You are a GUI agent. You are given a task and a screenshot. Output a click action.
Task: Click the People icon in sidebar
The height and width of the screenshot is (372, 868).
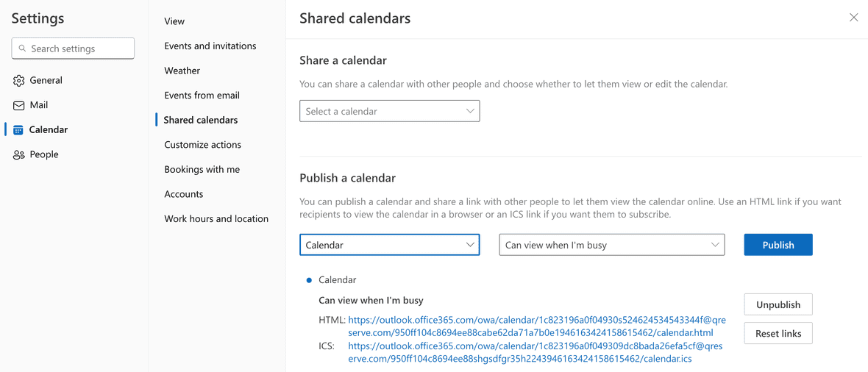(19, 154)
